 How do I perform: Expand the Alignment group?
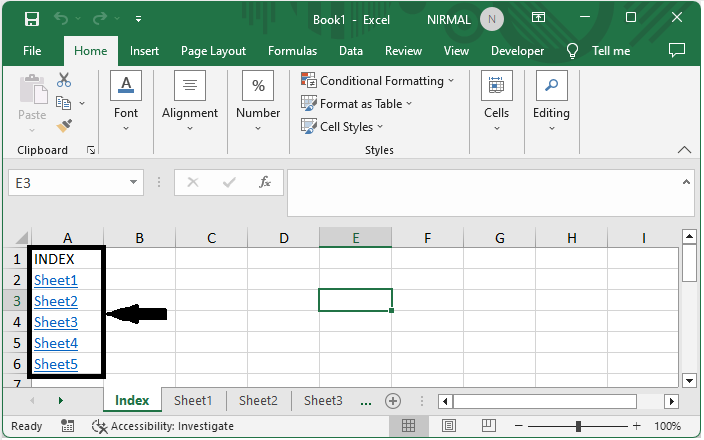point(190,102)
